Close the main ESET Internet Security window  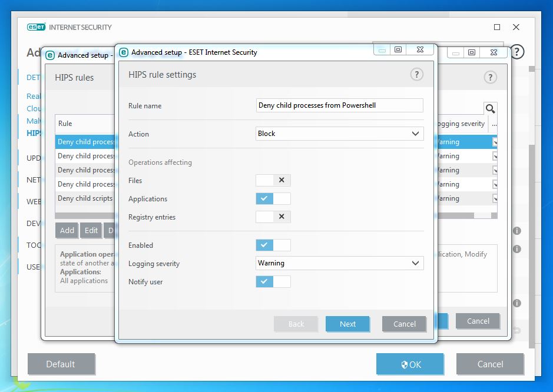coord(516,27)
